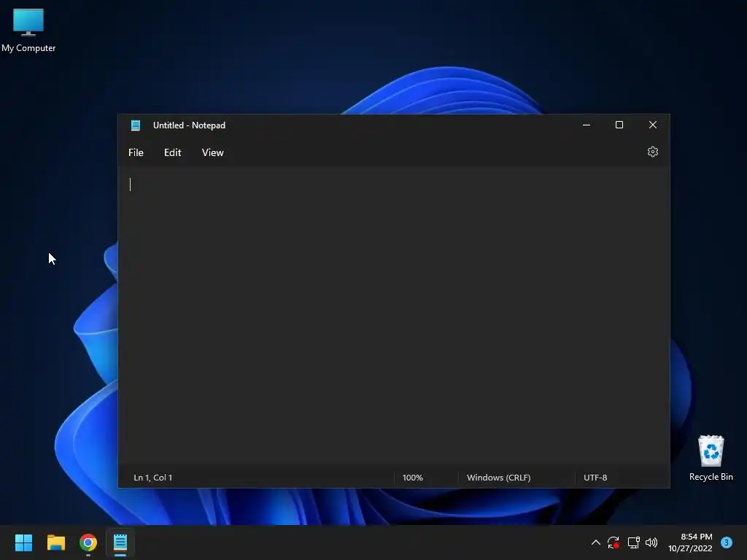Open the View menu in Notepad
Image resolution: width=747 pixels, height=560 pixels.
212,152
